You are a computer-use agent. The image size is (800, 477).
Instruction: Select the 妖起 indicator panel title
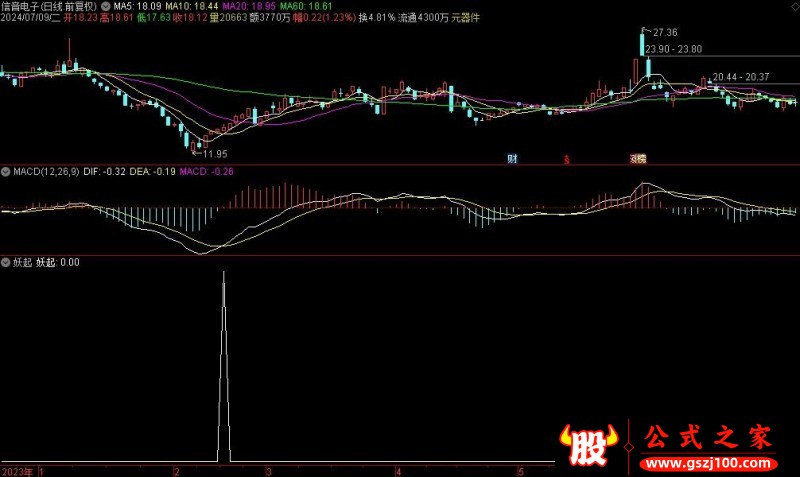click(22, 262)
